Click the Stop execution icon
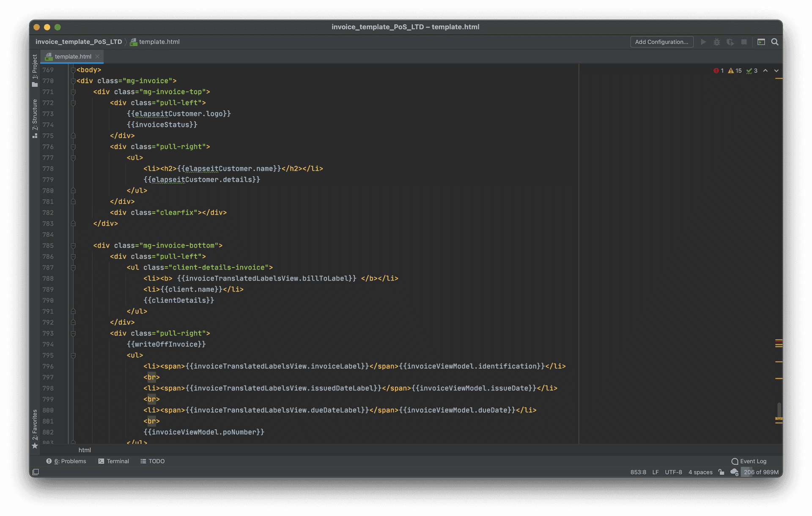 [x=742, y=42]
